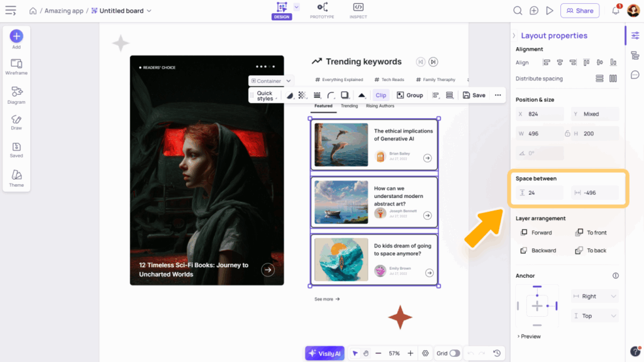Open the Right anchor dropdown
644x362 pixels.
tap(594, 296)
